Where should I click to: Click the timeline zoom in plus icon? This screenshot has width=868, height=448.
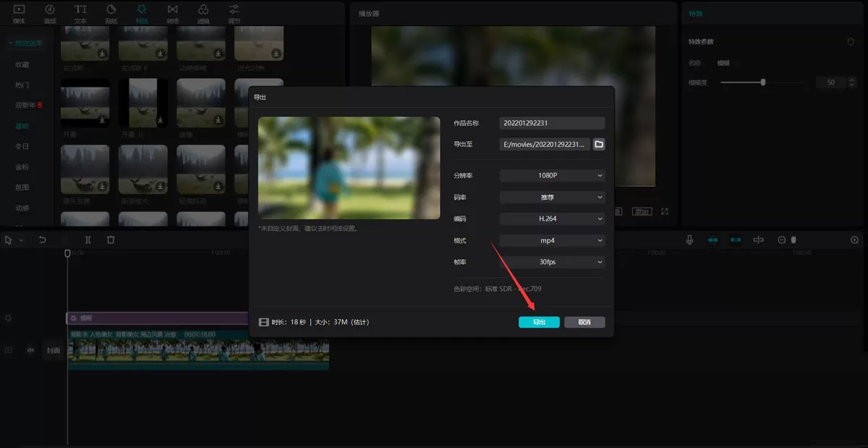click(855, 240)
